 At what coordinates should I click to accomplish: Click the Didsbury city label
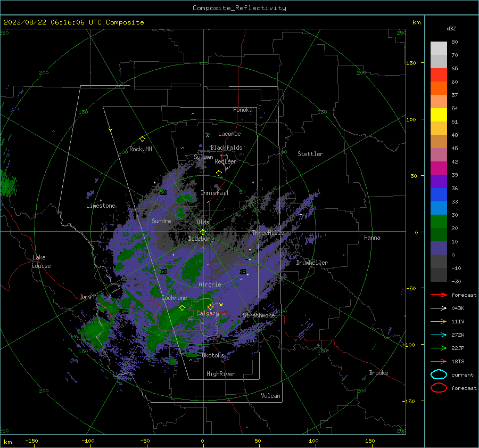coord(201,239)
